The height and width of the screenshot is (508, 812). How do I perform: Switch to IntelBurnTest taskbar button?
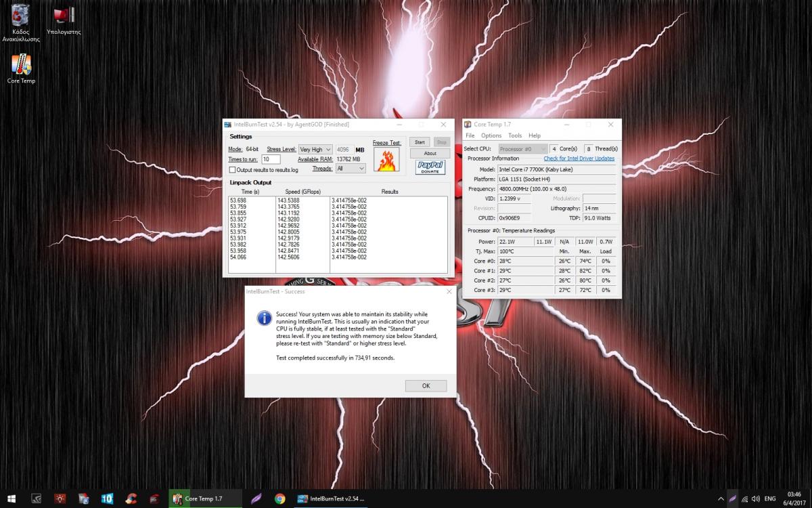point(330,499)
